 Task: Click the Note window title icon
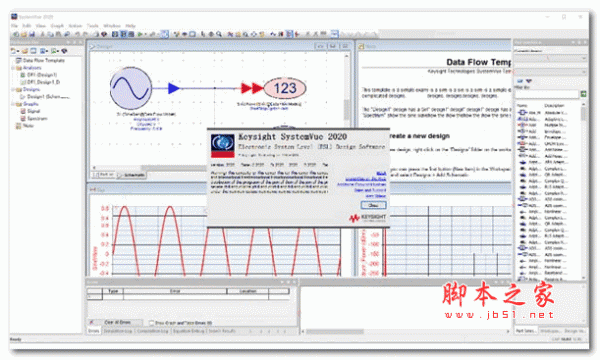[361, 46]
